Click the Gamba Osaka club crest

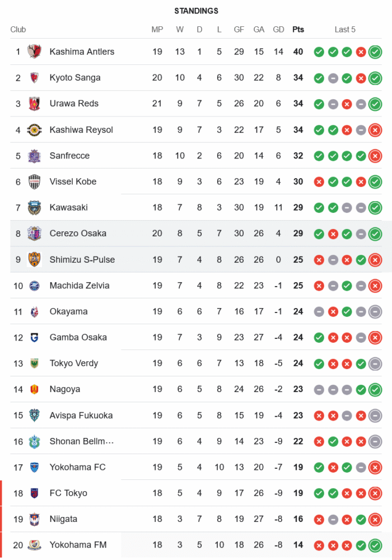click(x=35, y=337)
